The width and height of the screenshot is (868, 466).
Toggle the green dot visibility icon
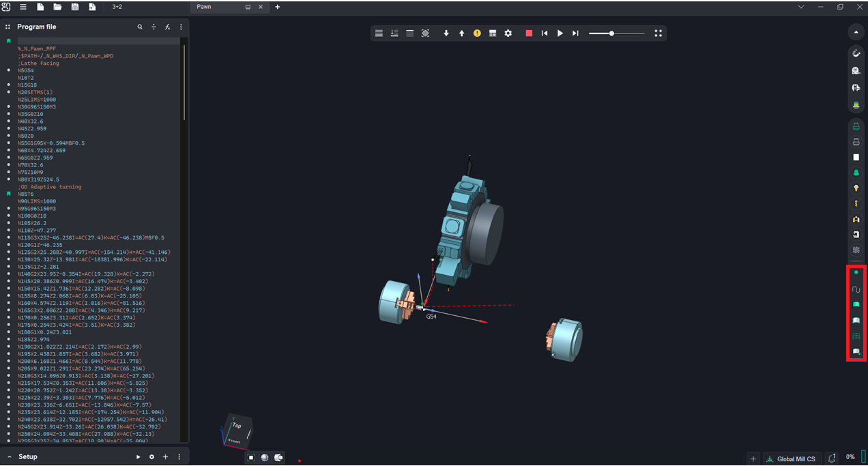click(856, 272)
